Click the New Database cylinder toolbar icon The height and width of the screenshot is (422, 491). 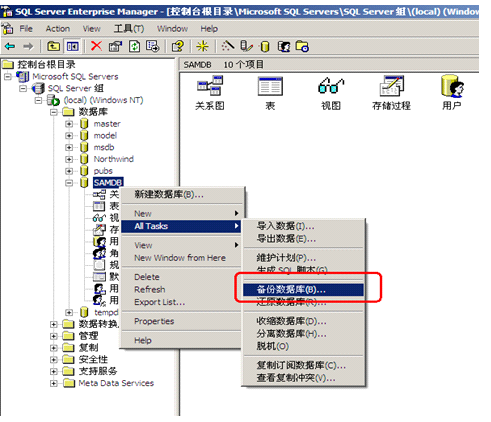pyautogui.click(x=265, y=46)
